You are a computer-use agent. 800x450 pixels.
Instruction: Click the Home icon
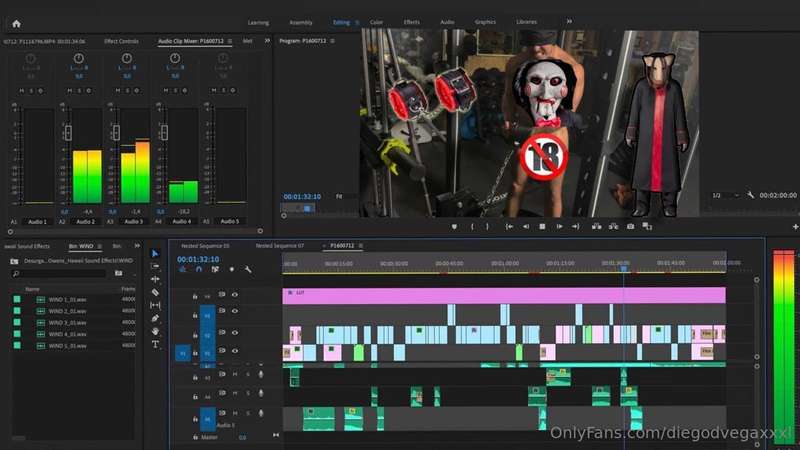16,23
